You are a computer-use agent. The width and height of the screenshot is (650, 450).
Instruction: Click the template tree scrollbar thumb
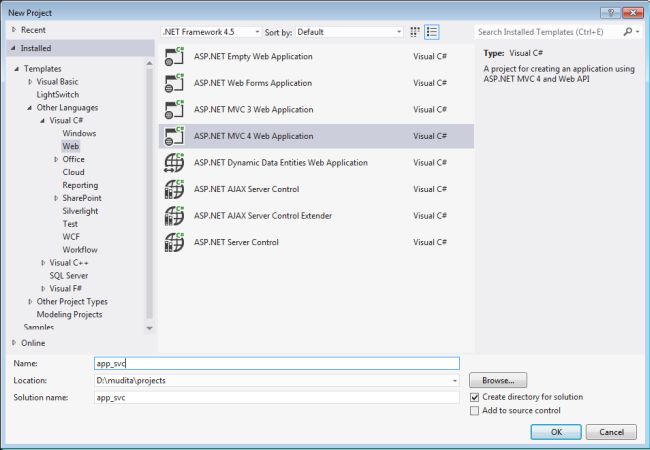149,194
